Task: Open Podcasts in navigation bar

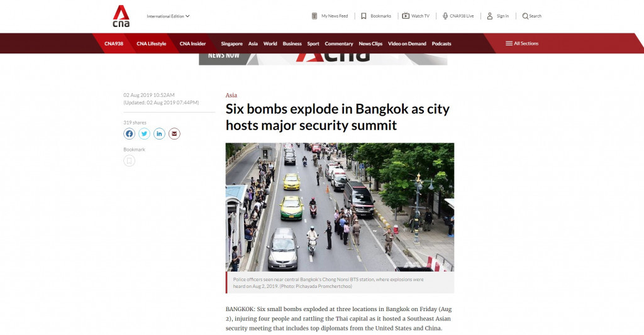Action: click(x=441, y=43)
